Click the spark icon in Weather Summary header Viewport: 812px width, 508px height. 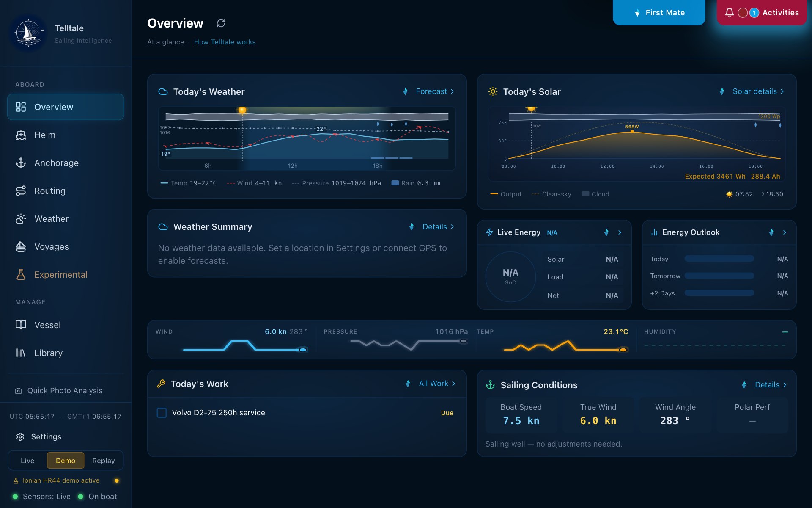point(411,227)
